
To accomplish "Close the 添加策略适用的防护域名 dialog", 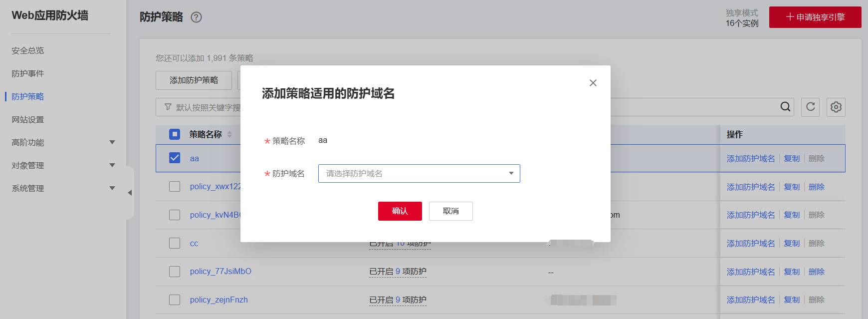I will (x=593, y=83).
